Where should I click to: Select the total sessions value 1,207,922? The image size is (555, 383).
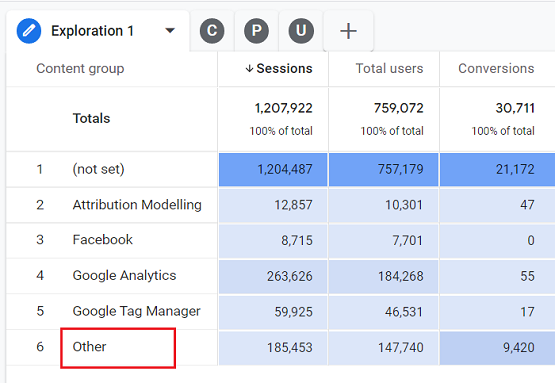click(284, 108)
